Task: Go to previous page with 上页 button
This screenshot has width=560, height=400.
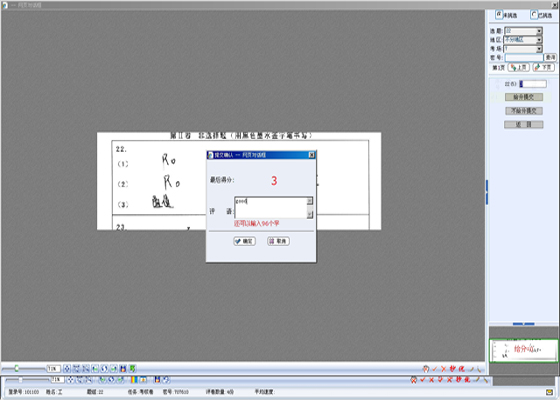Action: coord(519,67)
